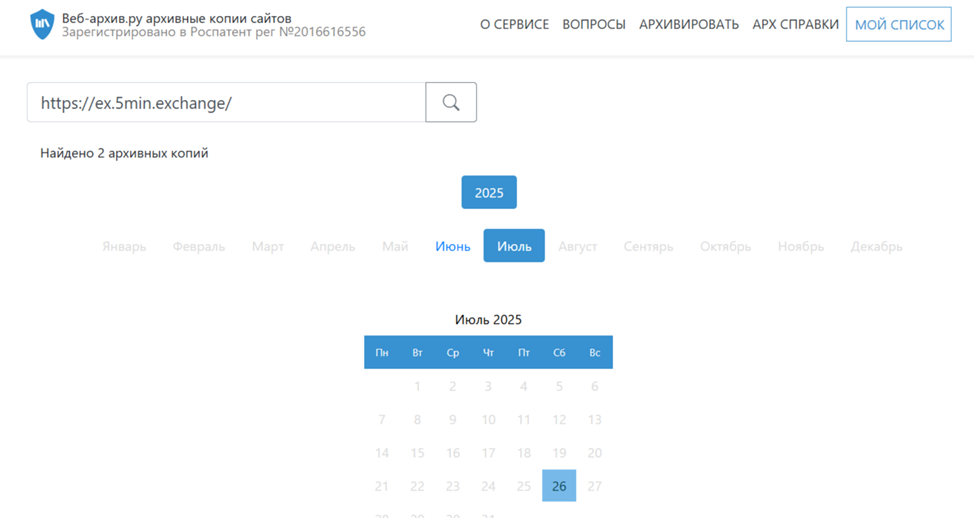Click the Сб weekday header
Image resolution: width=974 pixels, height=518 pixels.
coord(559,352)
